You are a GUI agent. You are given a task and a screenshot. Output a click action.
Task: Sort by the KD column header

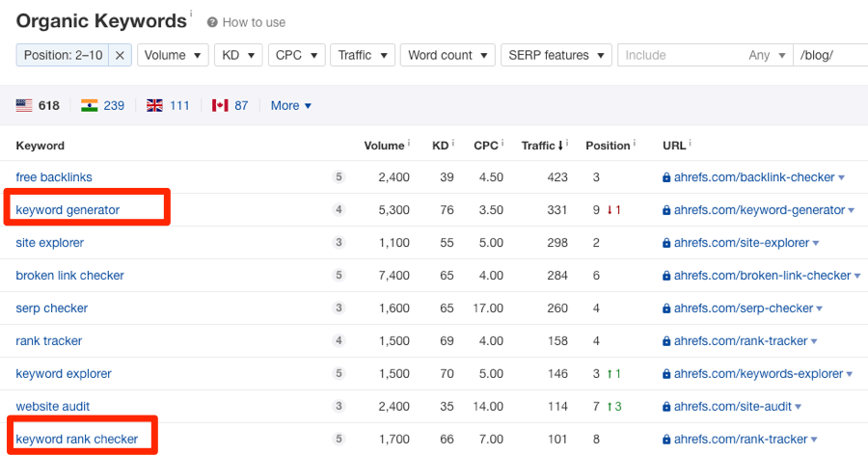tap(440, 146)
